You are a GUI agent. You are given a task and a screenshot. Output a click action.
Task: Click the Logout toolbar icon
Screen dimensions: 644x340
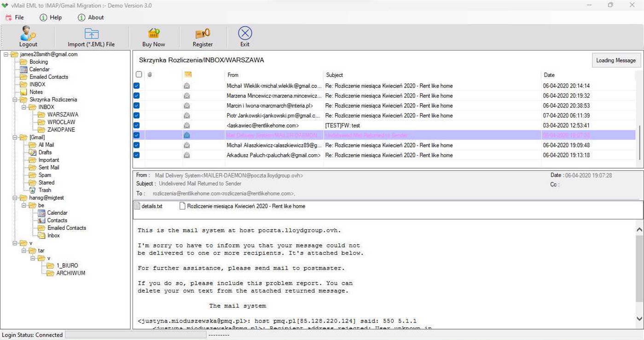pyautogui.click(x=28, y=34)
